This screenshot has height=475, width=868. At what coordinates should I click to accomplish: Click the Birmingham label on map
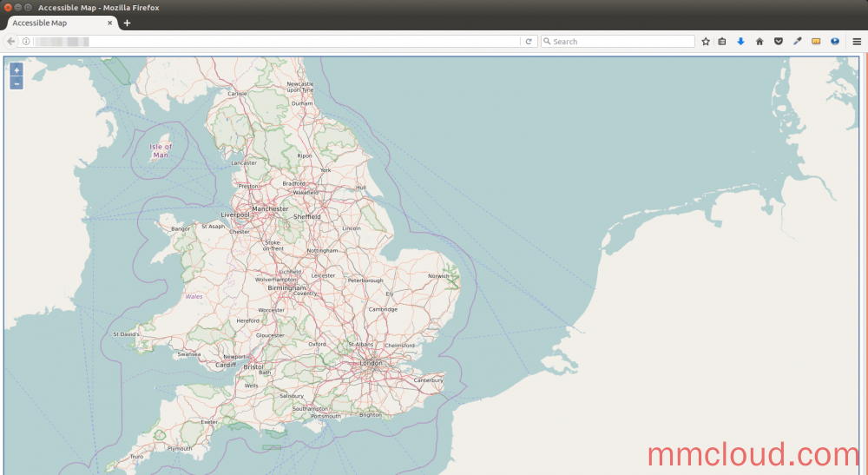[x=286, y=288]
